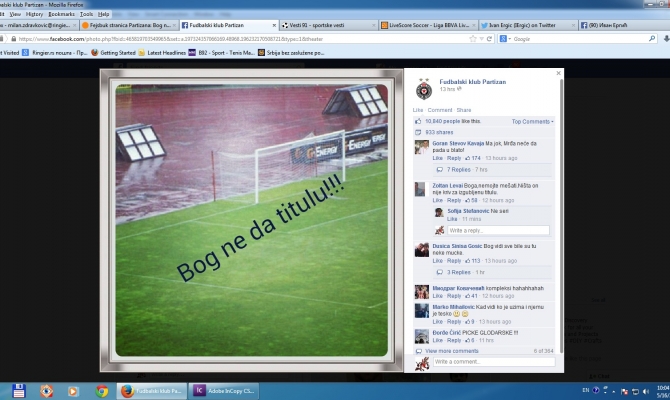Click Zoltan Levai's profile picture
The image size is (670, 400).
[x=422, y=190]
